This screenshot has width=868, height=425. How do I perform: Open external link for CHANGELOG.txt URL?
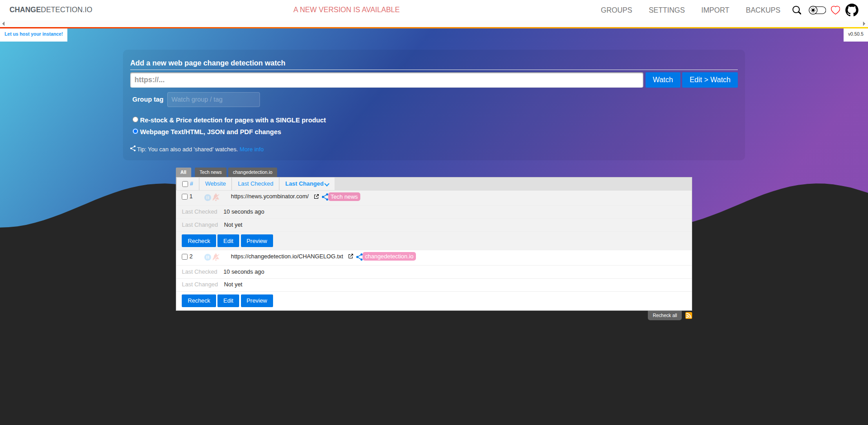350,257
